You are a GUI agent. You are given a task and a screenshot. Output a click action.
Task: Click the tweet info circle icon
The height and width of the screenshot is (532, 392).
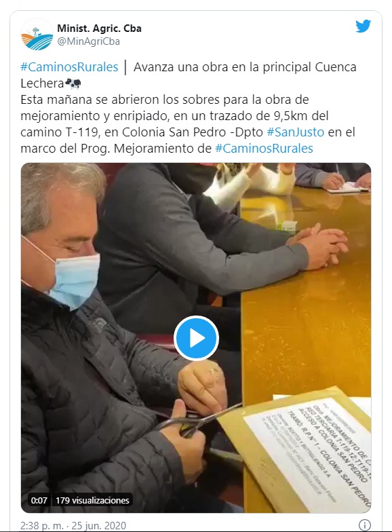[x=365, y=525]
